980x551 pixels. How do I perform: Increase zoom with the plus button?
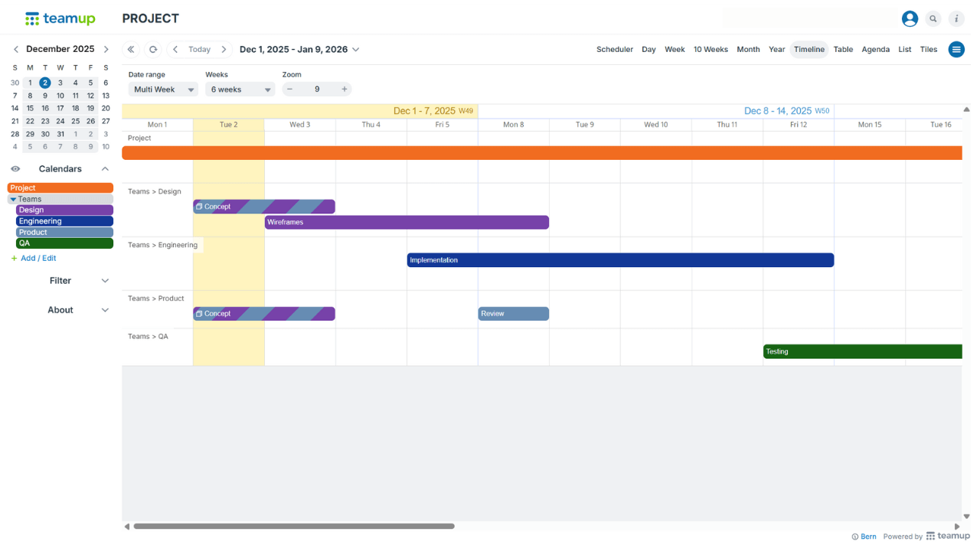pos(345,90)
